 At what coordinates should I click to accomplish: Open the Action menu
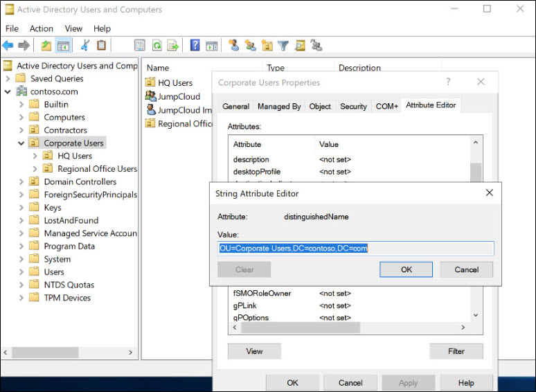(41, 28)
